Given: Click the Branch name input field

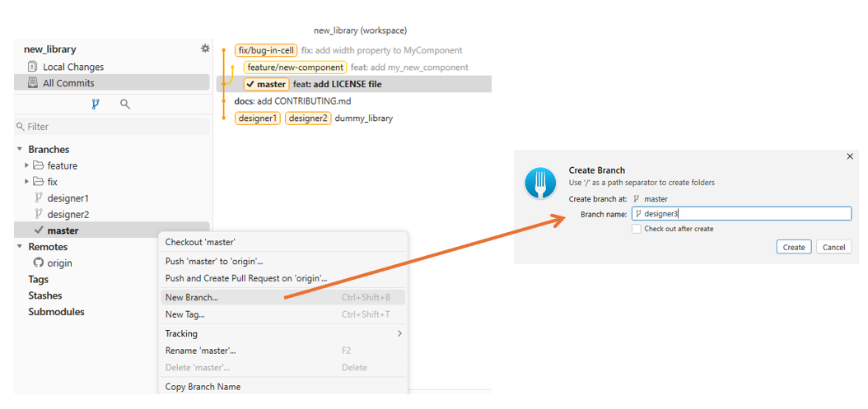Looking at the screenshot, I should [x=741, y=214].
